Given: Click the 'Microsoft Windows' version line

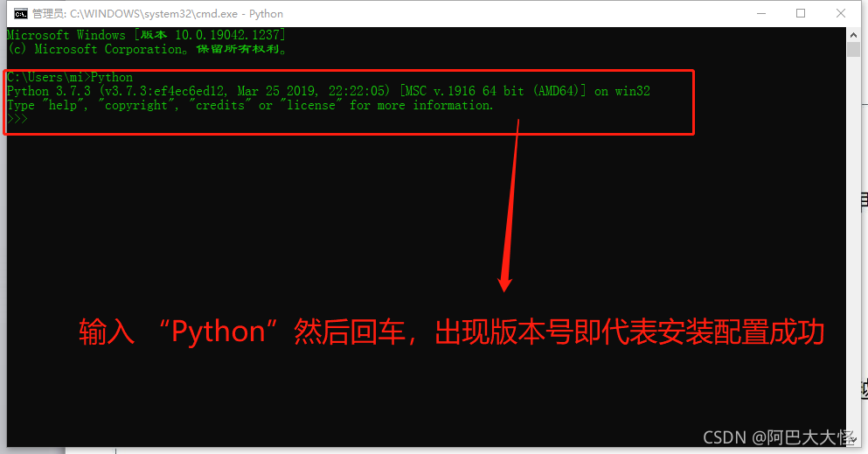Looking at the screenshot, I should pyautogui.click(x=146, y=35).
